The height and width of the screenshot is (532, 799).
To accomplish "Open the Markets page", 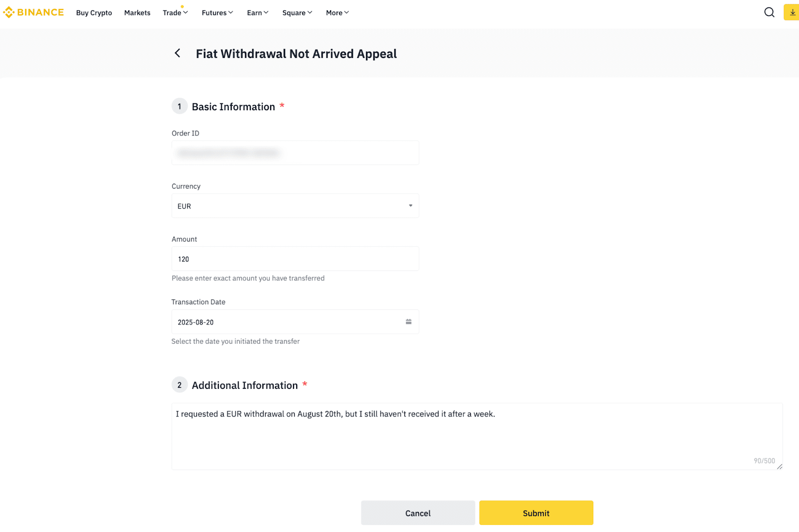I will click(137, 13).
